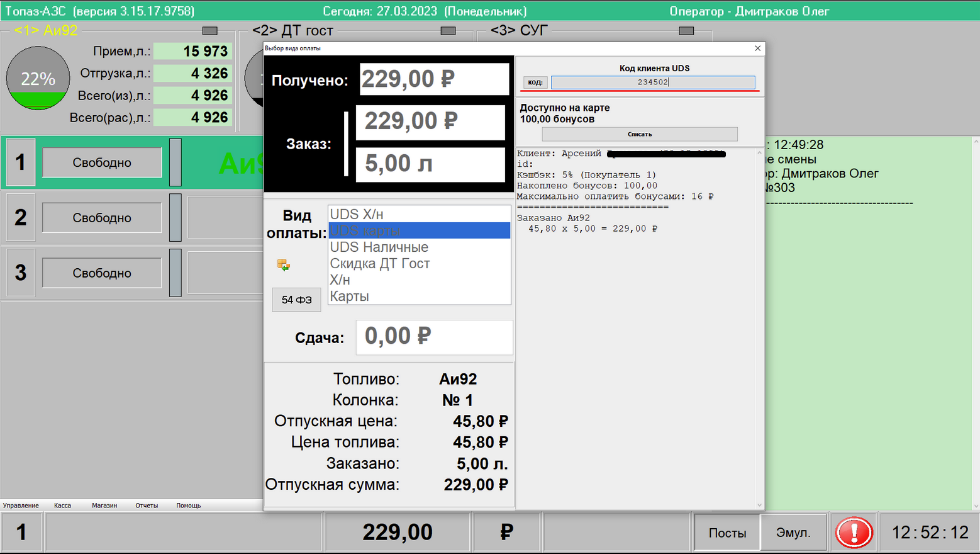The image size is (980, 554).
Task: Select Карты payment type
Action: click(419, 296)
